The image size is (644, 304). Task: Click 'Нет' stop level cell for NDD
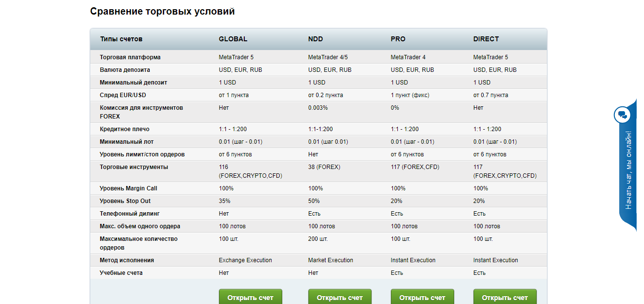coord(313,154)
